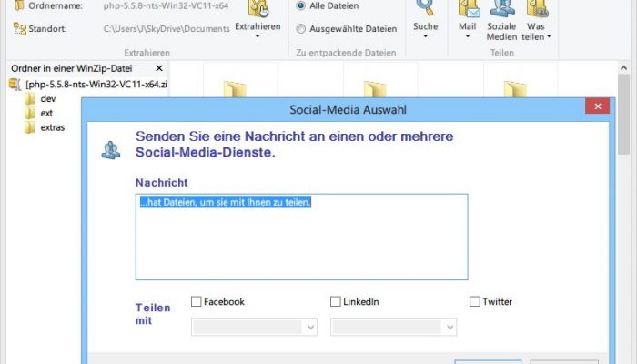Select the ext tree item
637x364 pixels.
pos(46,113)
